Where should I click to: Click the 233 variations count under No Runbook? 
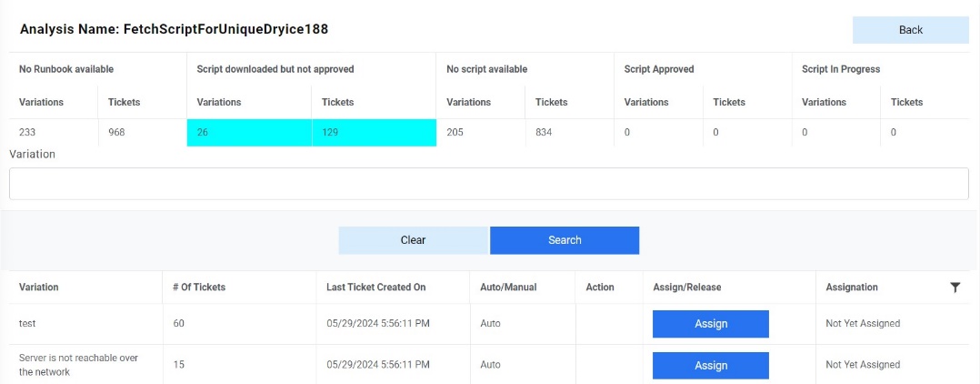[29, 133]
